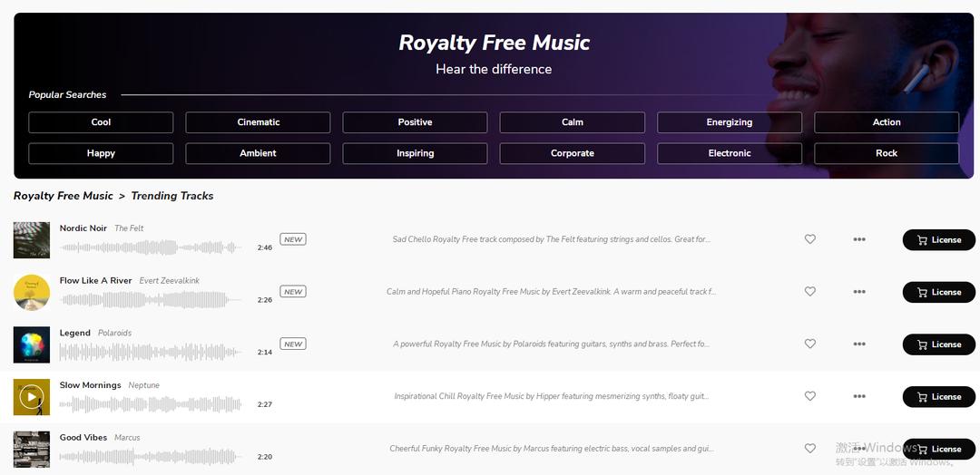This screenshot has width=980, height=475.
Task: Click the Good Vibes cover art
Action: pyautogui.click(x=32, y=450)
